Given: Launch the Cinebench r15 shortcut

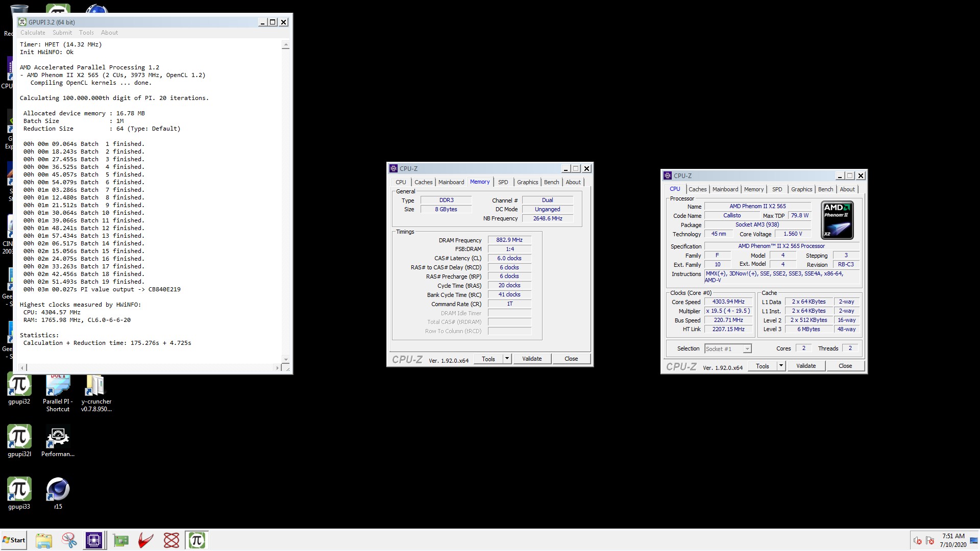Looking at the screenshot, I should [58, 493].
